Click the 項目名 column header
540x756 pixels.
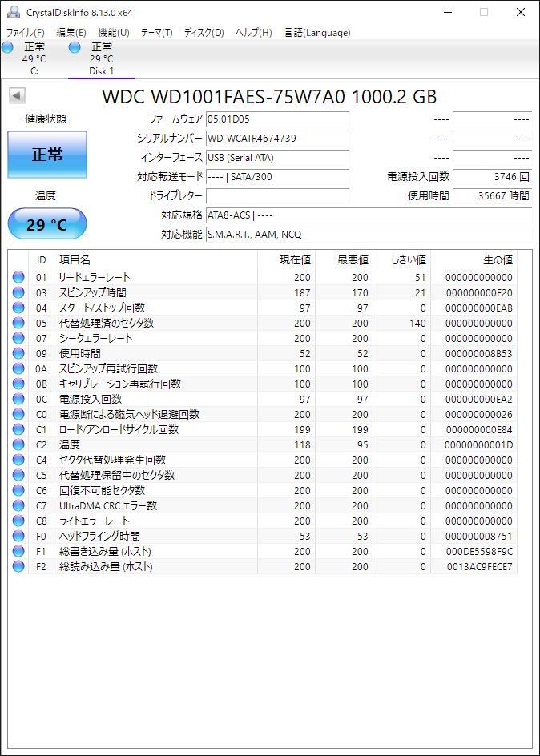pos(155,259)
